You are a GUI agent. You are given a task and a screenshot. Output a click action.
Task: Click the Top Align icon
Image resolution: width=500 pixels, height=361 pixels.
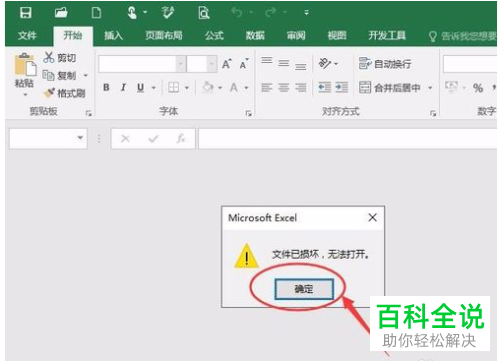(x=267, y=61)
